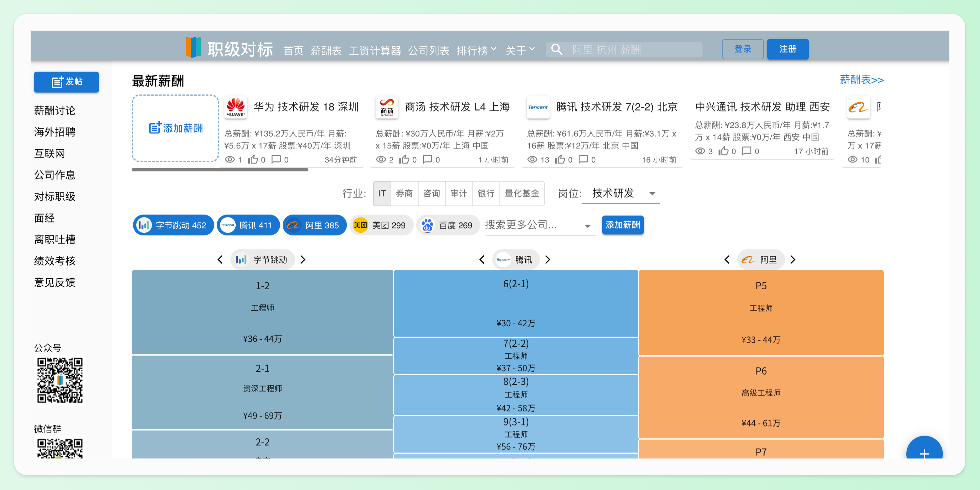
Task: Click the 职级对标 site logo icon
Action: [x=193, y=48]
